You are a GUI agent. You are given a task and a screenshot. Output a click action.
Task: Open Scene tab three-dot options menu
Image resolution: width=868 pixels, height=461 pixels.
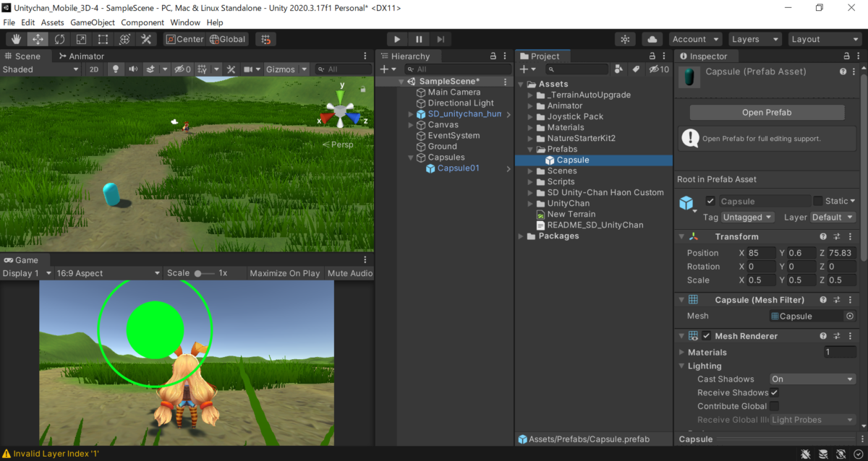point(365,56)
